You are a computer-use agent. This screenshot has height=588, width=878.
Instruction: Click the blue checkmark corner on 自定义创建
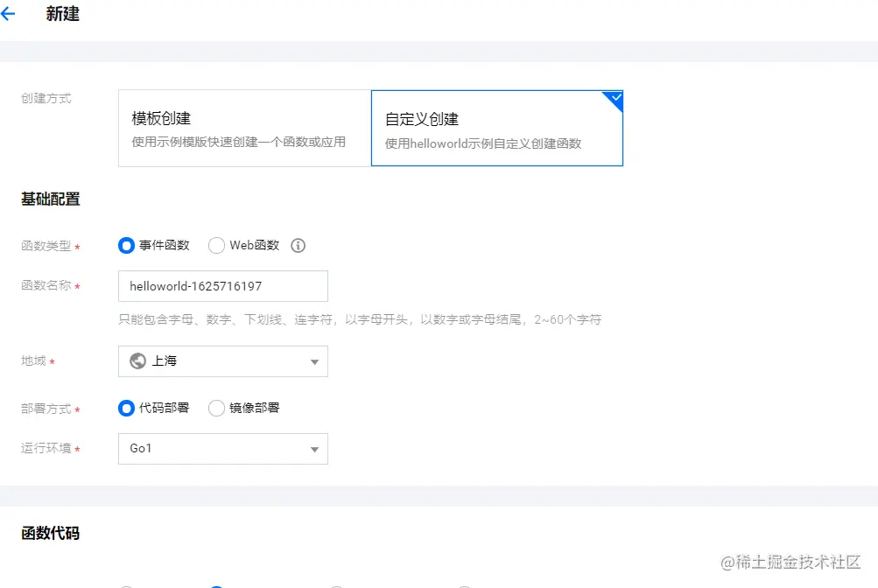615,99
